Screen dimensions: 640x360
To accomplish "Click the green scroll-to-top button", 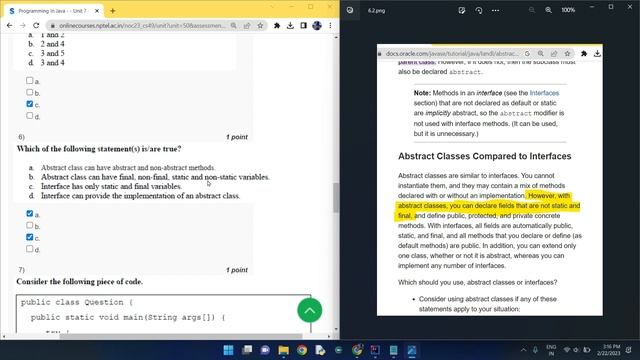I will [310, 310].
